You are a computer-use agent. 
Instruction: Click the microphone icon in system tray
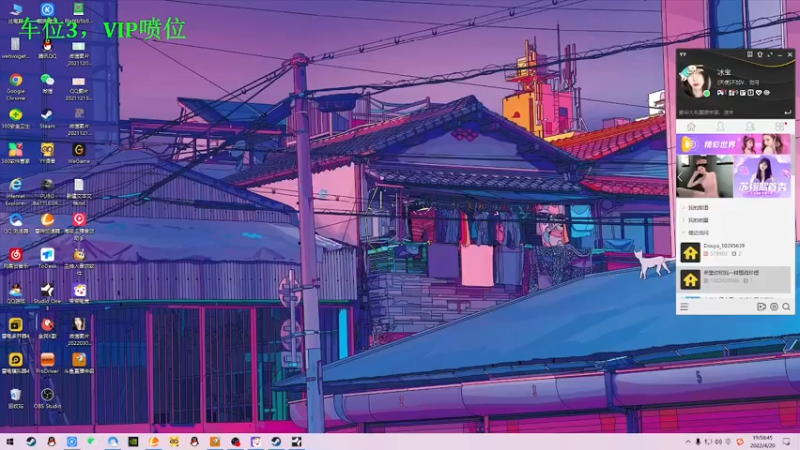tap(697, 442)
